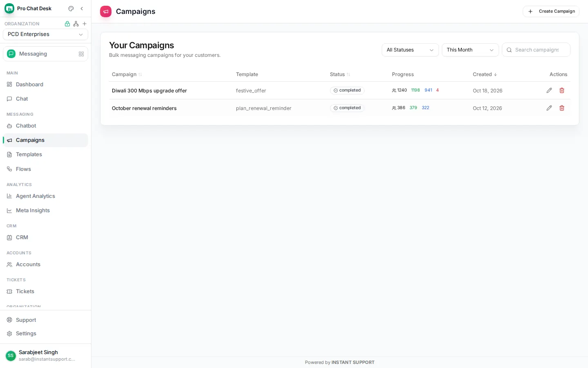Click the Search campaigns field
This screenshot has height=368, width=588.
(536, 50)
